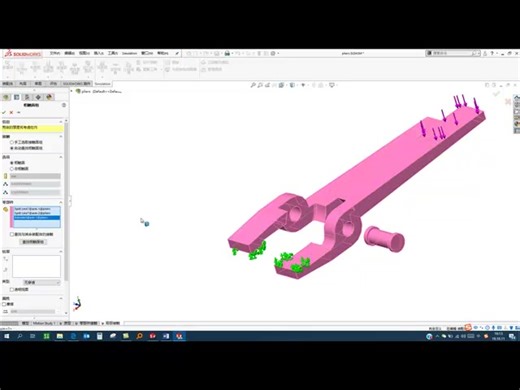Click scrollbar down arrow in PropertyManager

click(66, 313)
